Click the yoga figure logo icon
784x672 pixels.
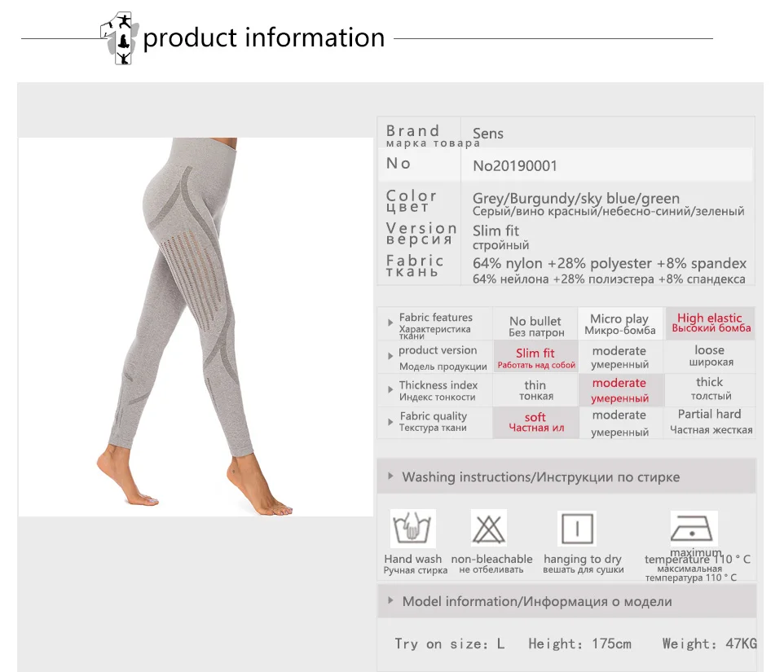point(120,38)
